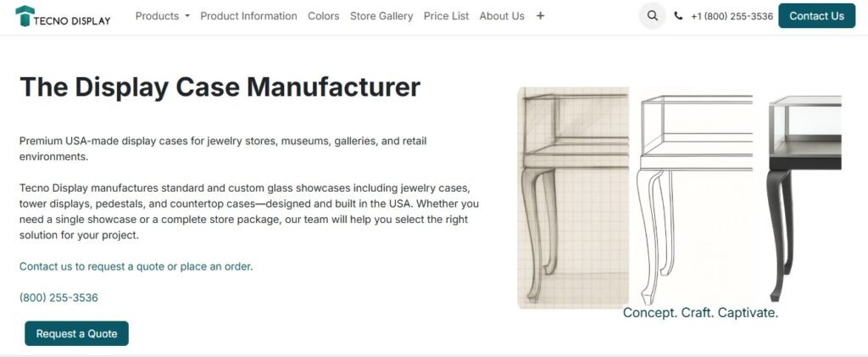This screenshot has width=868, height=357.
Task: Call the +1 (800) 255-3536 header number
Action: click(x=732, y=16)
